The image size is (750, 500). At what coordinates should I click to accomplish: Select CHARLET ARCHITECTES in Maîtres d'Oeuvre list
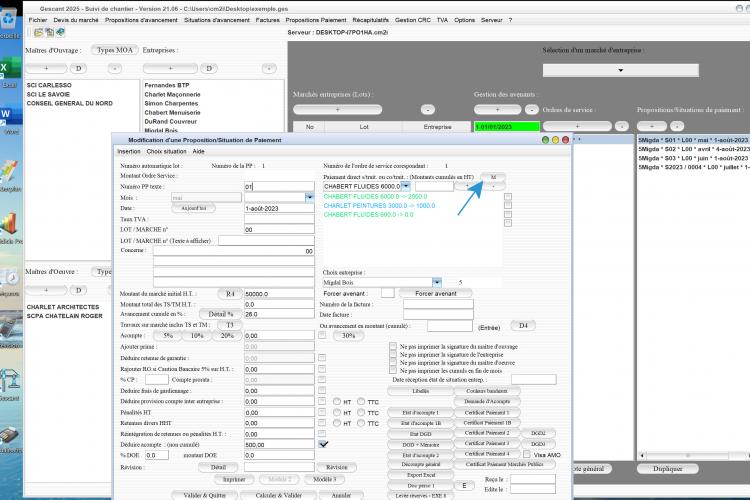(63, 307)
